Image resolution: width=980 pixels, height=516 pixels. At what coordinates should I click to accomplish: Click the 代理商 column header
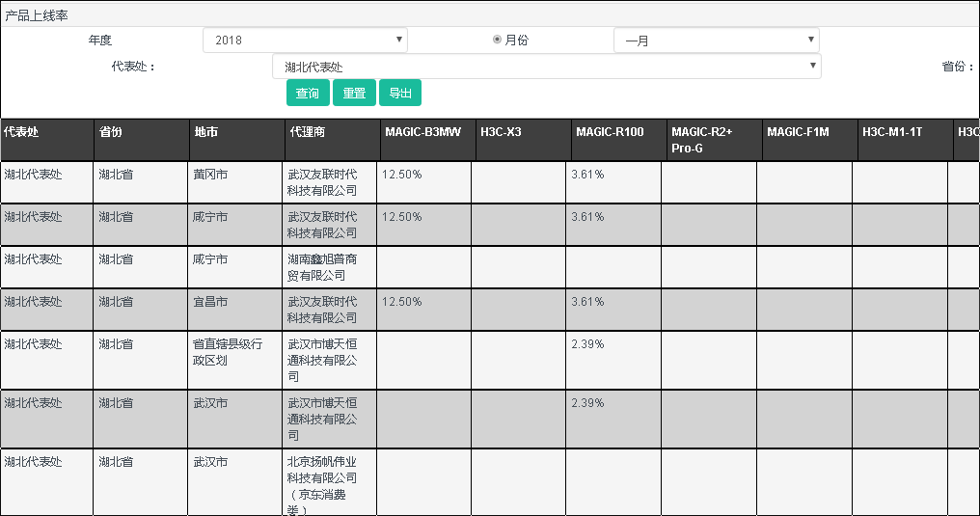click(x=333, y=140)
